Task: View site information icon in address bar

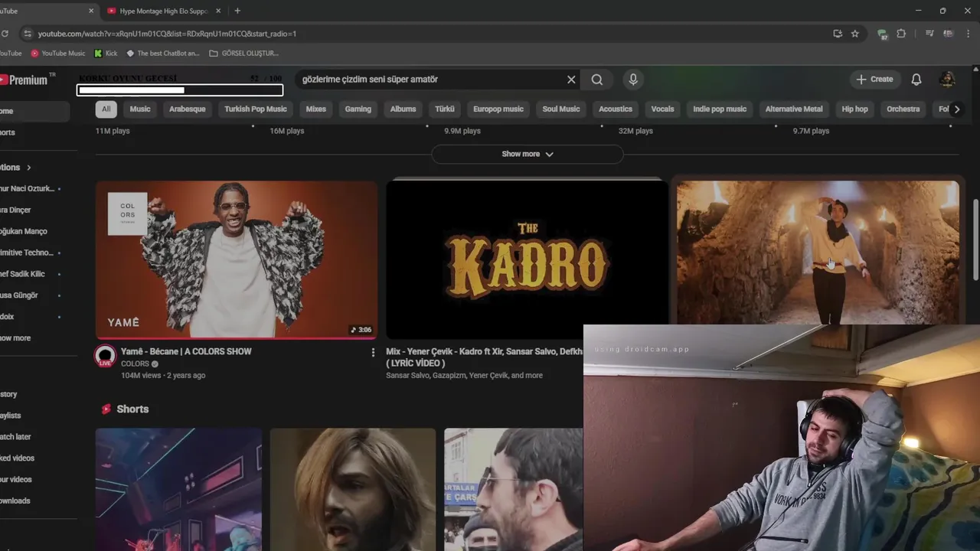Action: pyautogui.click(x=28, y=34)
